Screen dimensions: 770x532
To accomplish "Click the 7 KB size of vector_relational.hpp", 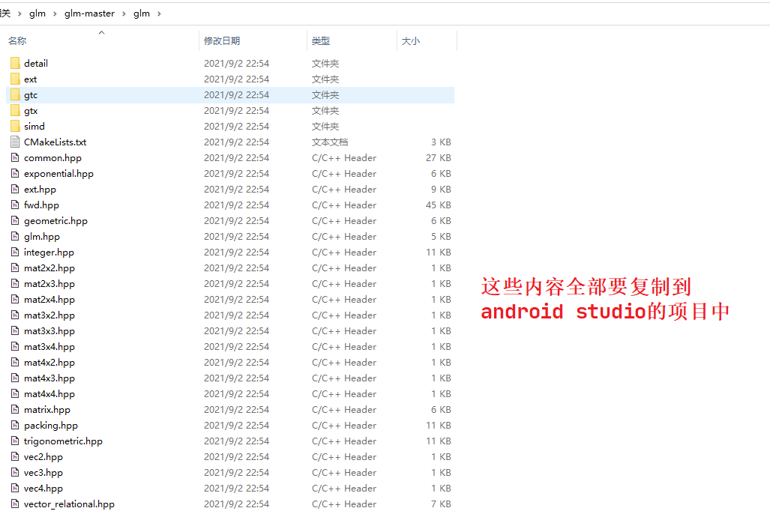I will tap(441, 504).
